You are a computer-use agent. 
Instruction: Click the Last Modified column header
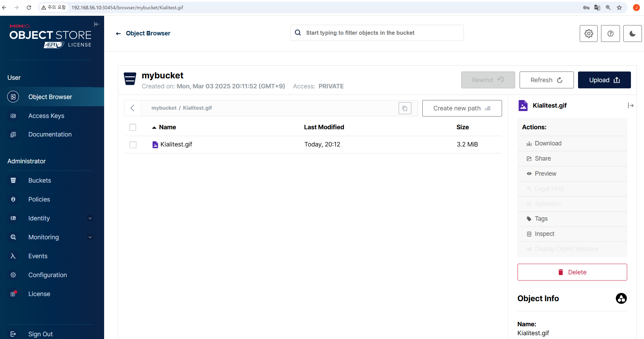click(x=324, y=127)
